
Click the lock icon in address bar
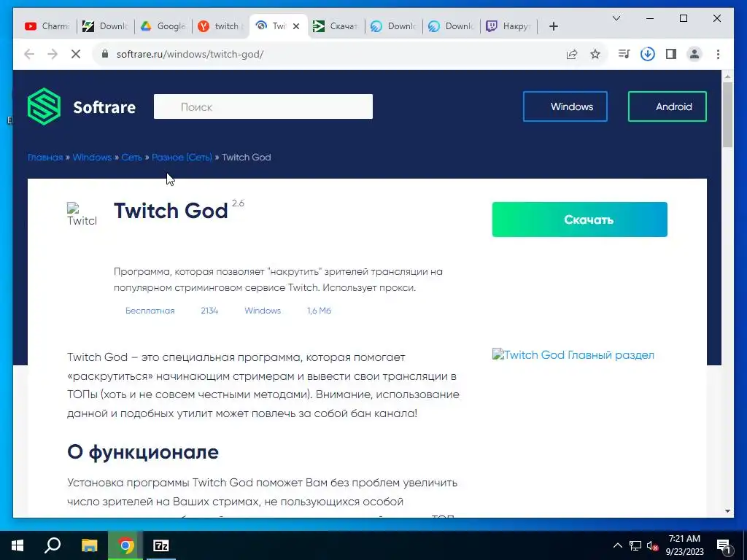coord(105,54)
